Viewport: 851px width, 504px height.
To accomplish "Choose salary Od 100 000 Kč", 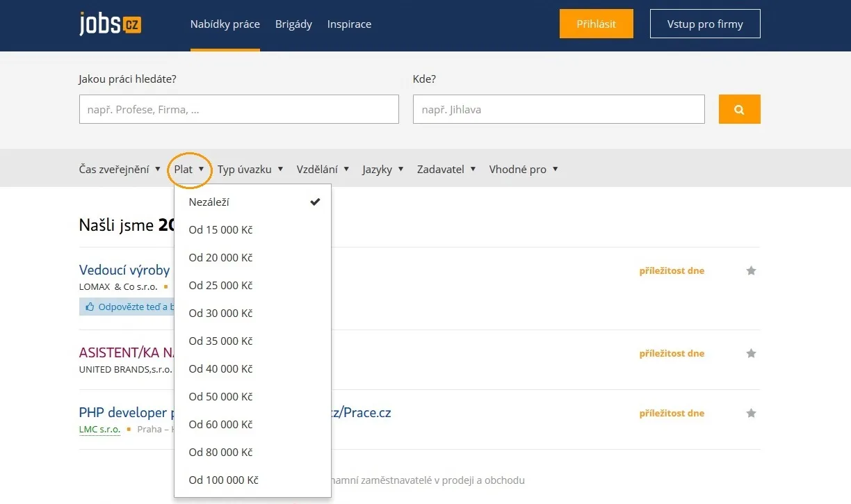I will [252, 480].
